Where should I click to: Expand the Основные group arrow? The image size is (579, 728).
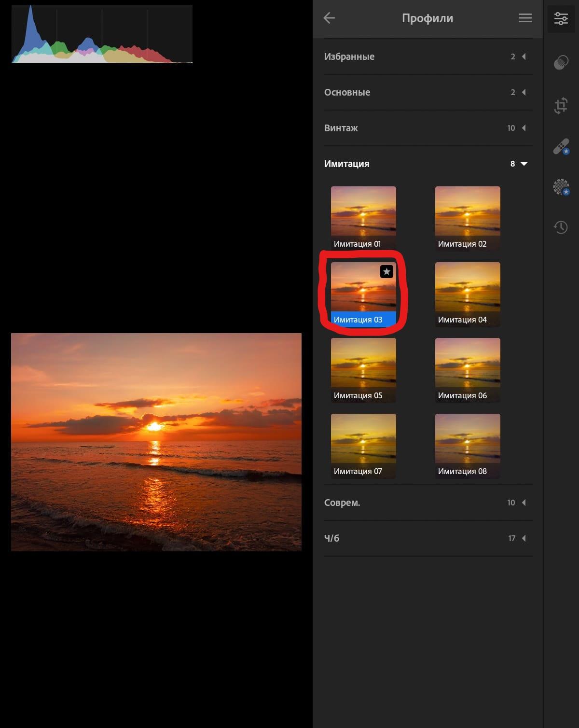tap(524, 92)
